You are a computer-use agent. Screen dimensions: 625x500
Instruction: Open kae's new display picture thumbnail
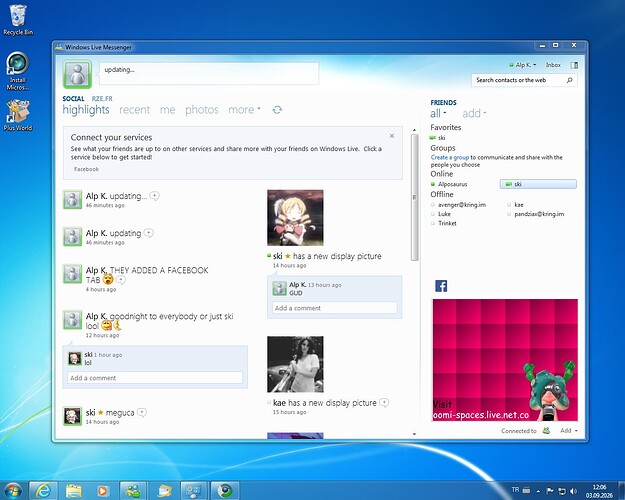(x=295, y=364)
